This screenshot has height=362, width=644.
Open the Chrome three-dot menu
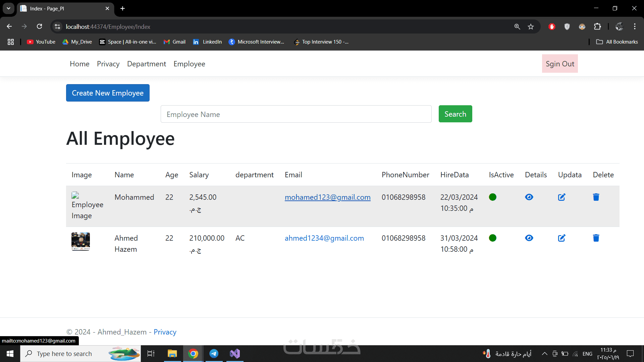point(635,26)
